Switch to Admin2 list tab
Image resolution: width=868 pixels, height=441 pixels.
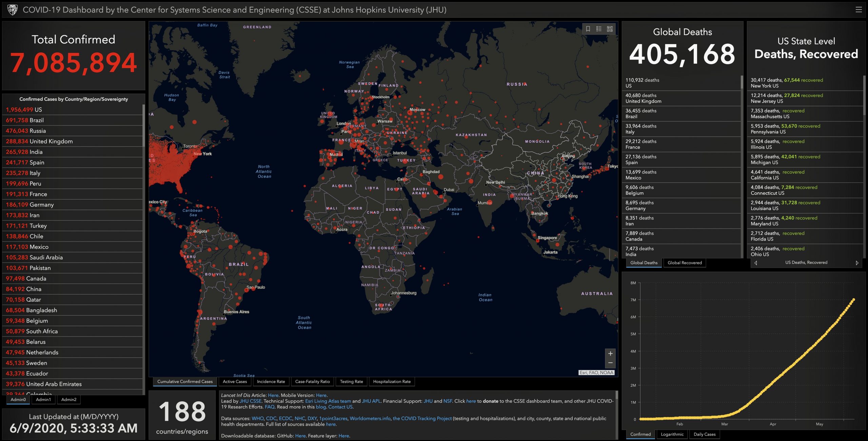click(69, 400)
